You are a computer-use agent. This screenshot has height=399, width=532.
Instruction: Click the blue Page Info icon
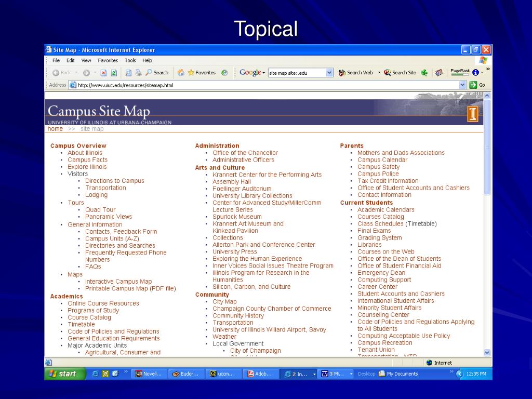(x=476, y=72)
